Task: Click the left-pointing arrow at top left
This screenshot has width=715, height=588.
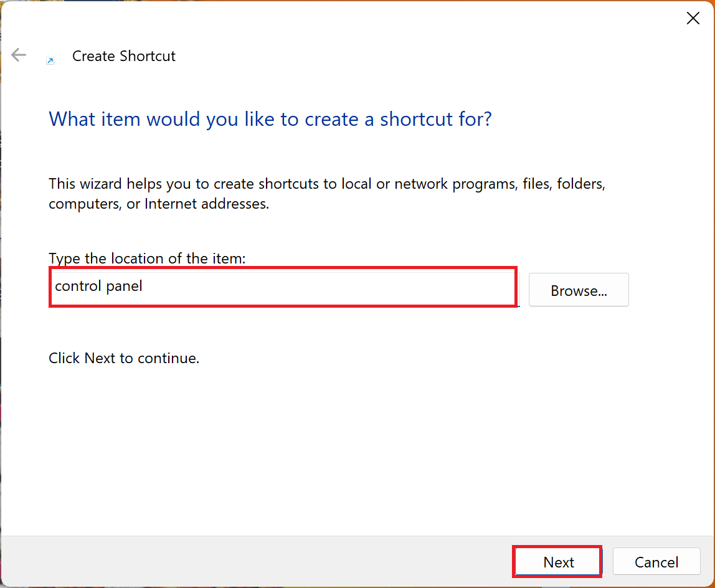Action: click(x=19, y=55)
